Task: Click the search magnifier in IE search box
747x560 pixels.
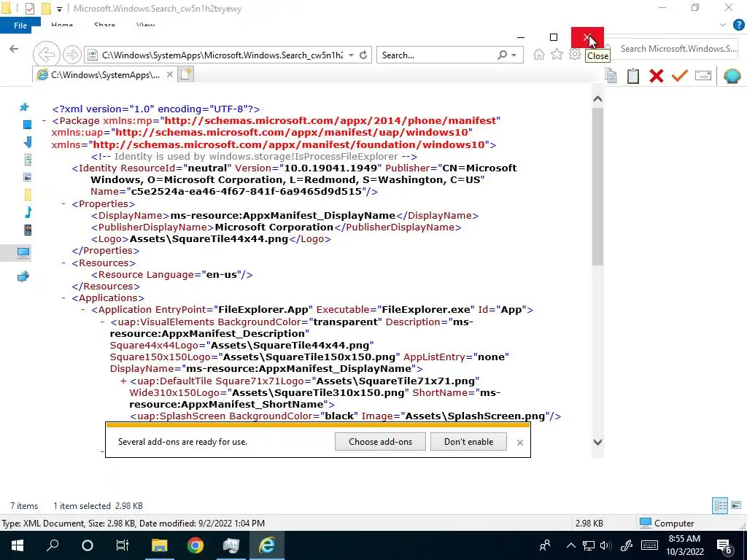Action: (503, 55)
